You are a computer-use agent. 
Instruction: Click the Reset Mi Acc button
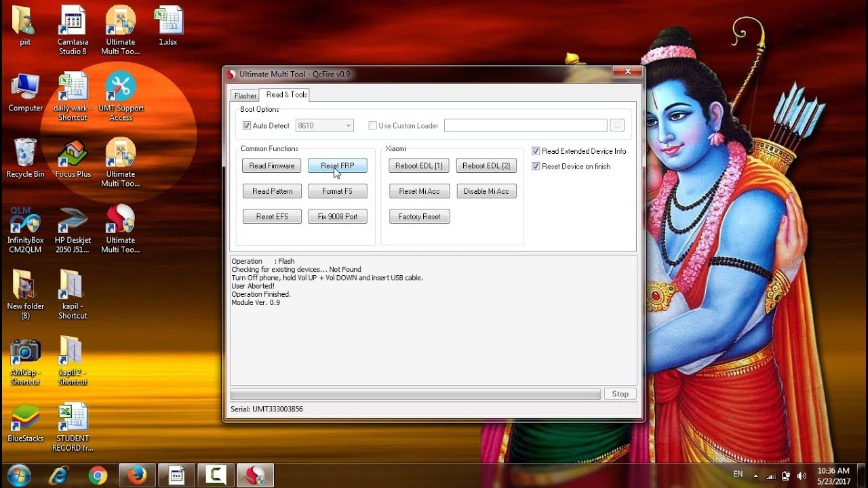[x=419, y=191]
